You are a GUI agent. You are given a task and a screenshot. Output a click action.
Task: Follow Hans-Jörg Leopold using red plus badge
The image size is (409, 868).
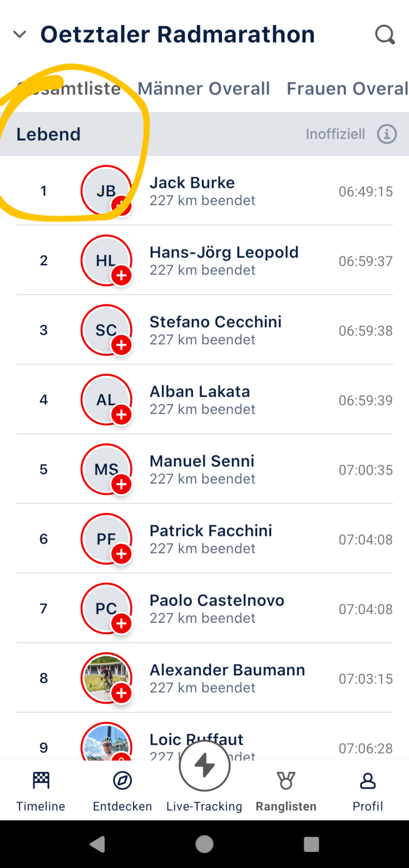click(122, 276)
